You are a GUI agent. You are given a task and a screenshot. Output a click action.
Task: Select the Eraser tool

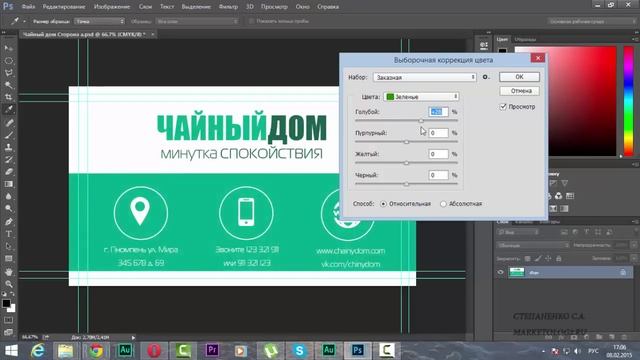pos(9,172)
